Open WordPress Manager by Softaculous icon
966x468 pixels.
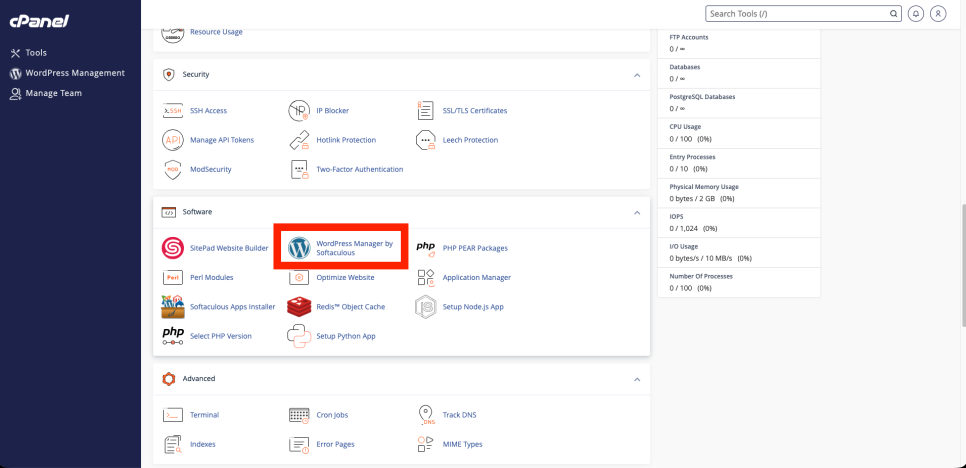point(299,248)
